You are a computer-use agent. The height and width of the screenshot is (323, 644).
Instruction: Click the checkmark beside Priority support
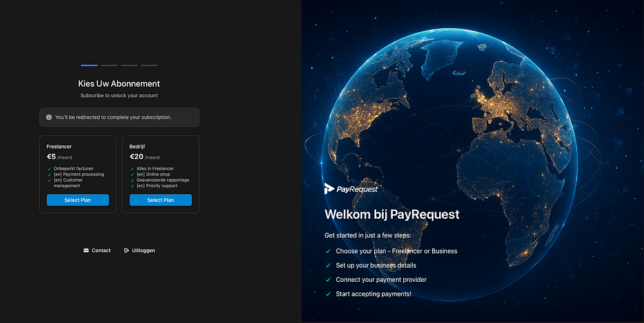point(132,186)
